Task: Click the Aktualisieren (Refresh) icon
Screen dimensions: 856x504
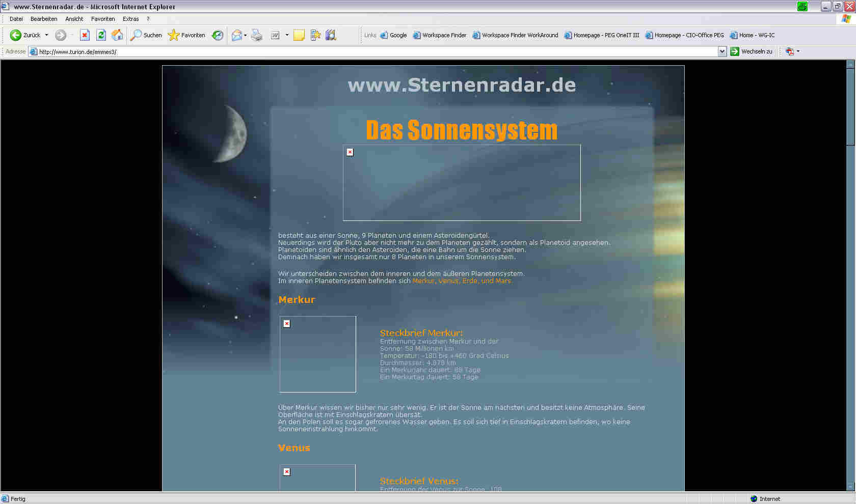Action: click(101, 35)
